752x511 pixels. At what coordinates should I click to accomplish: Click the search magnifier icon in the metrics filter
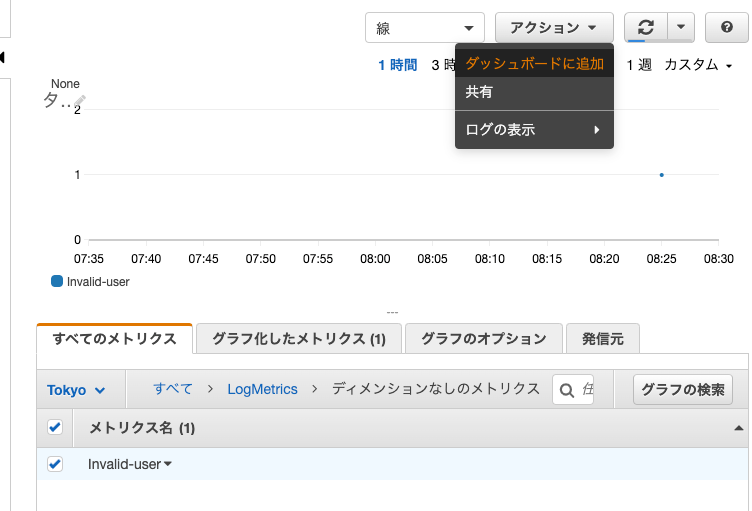pos(566,390)
